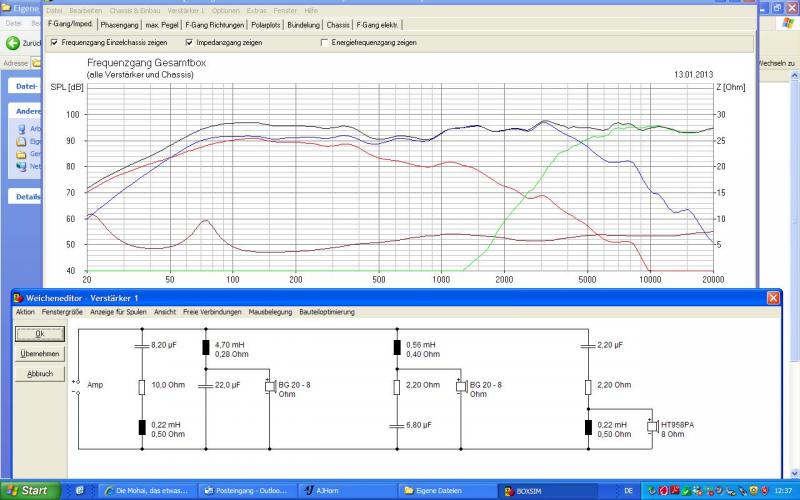
Task: Enable Energiefrequenzgang zeigen checkbox
Action: [x=323, y=43]
